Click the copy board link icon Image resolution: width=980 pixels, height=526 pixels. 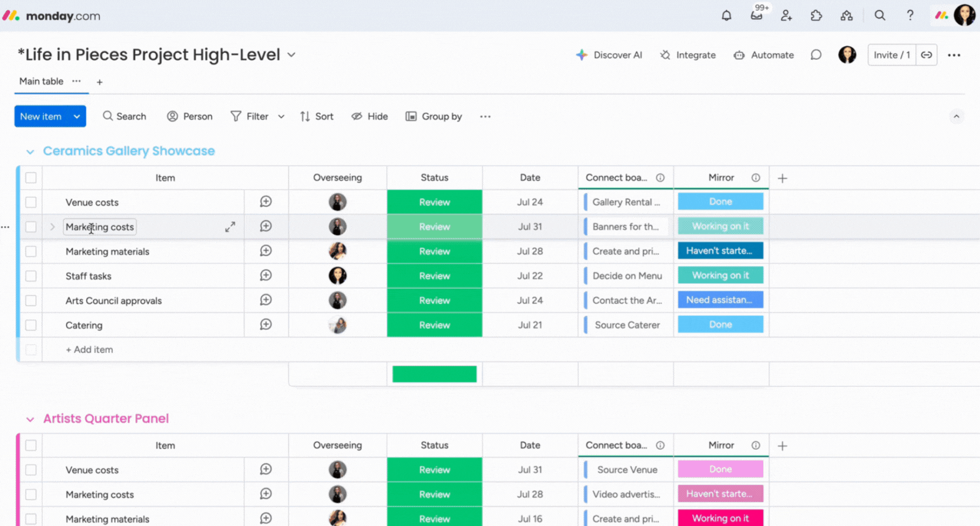click(927, 55)
